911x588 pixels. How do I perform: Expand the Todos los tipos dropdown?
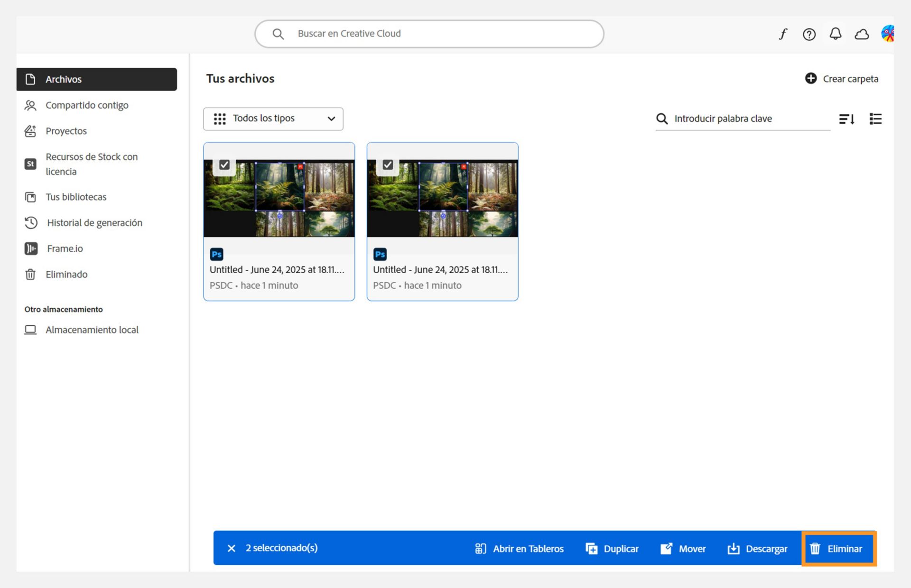(273, 119)
